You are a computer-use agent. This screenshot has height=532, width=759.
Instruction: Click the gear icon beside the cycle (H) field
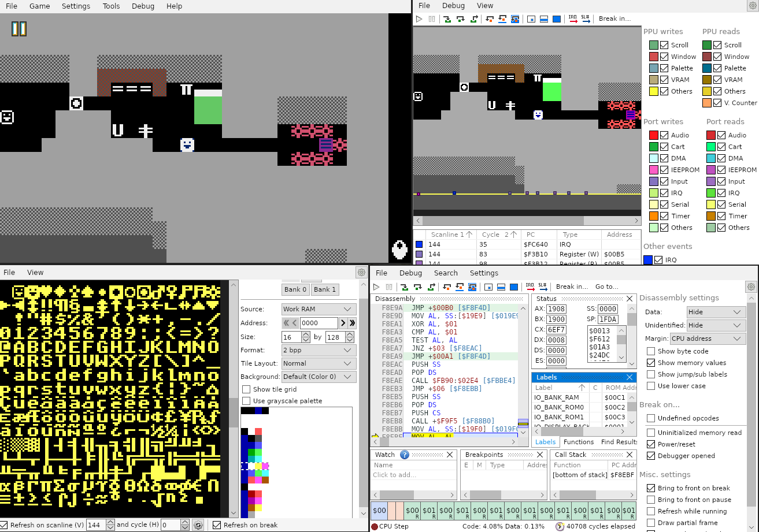coord(198,525)
